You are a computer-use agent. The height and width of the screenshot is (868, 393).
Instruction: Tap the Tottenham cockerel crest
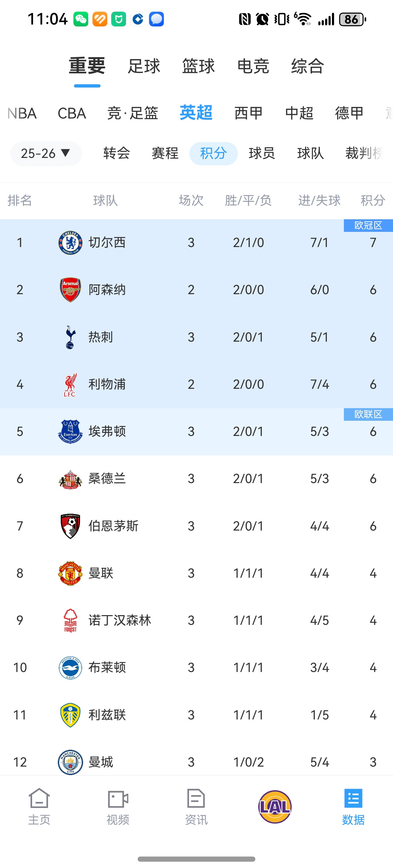pos(70,337)
